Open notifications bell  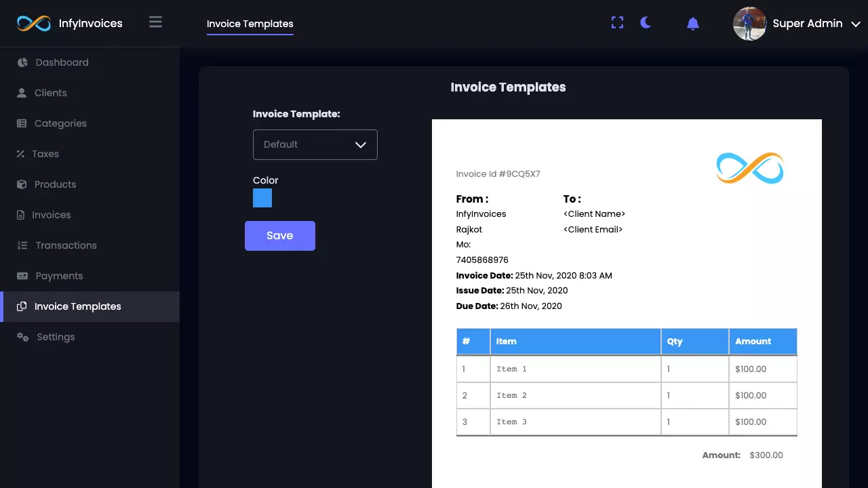(692, 24)
